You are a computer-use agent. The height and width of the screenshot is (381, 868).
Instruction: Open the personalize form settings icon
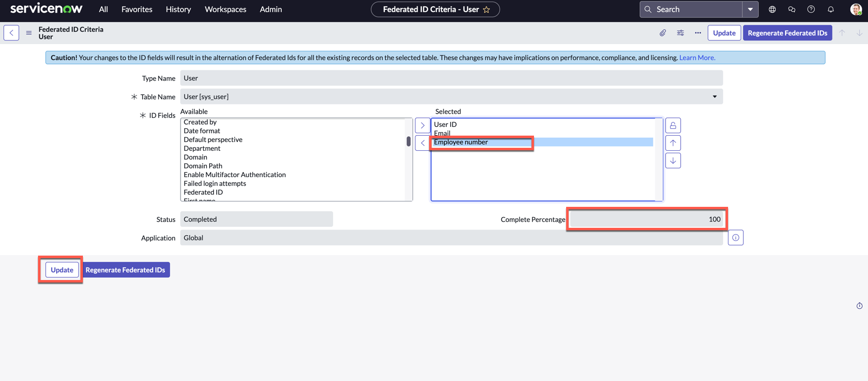tap(680, 33)
